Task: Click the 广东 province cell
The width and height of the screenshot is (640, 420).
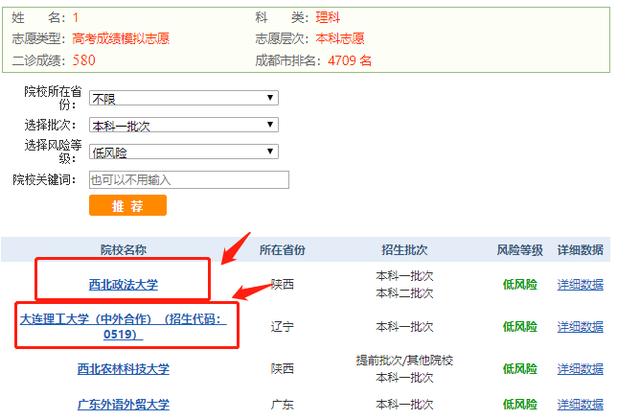Action: [282, 404]
